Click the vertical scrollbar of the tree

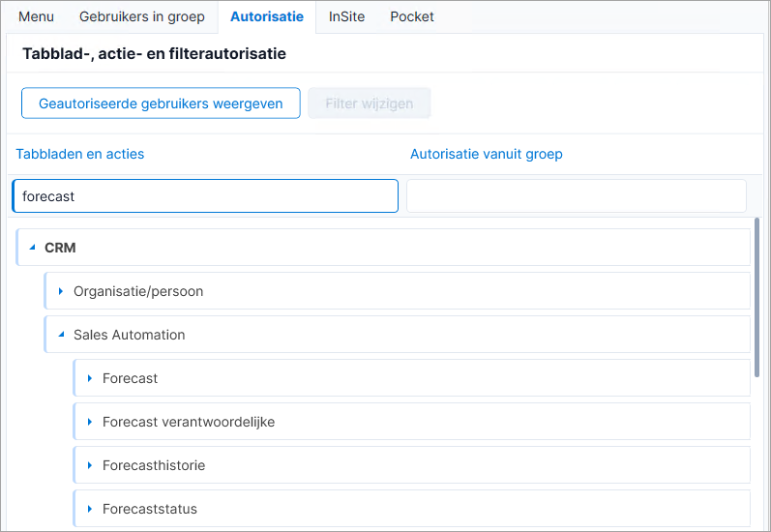click(756, 298)
